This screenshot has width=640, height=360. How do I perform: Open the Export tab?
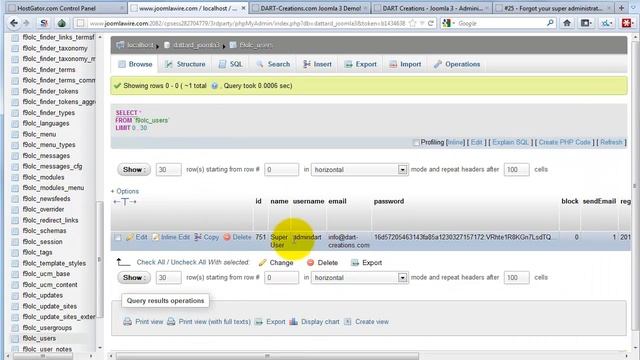360,64
